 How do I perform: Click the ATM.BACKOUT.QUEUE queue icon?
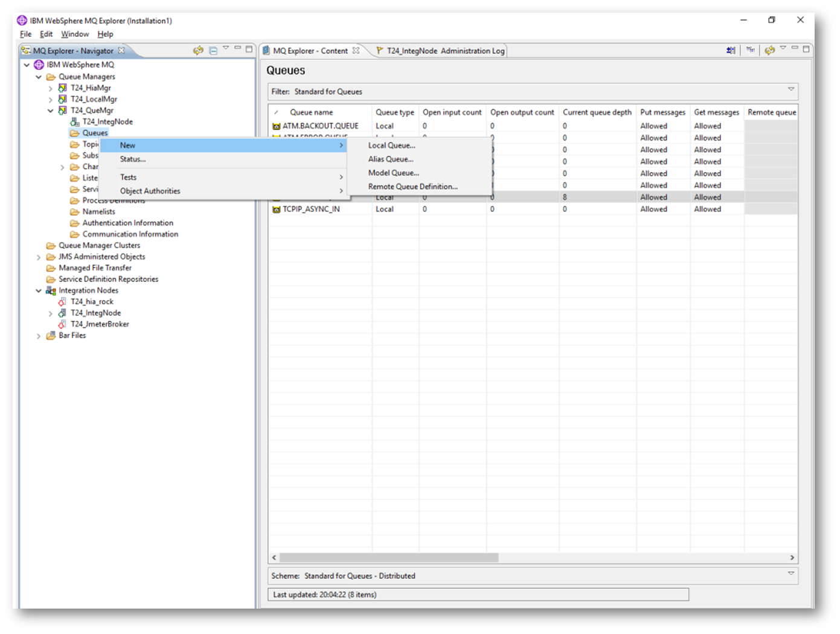pyautogui.click(x=277, y=126)
